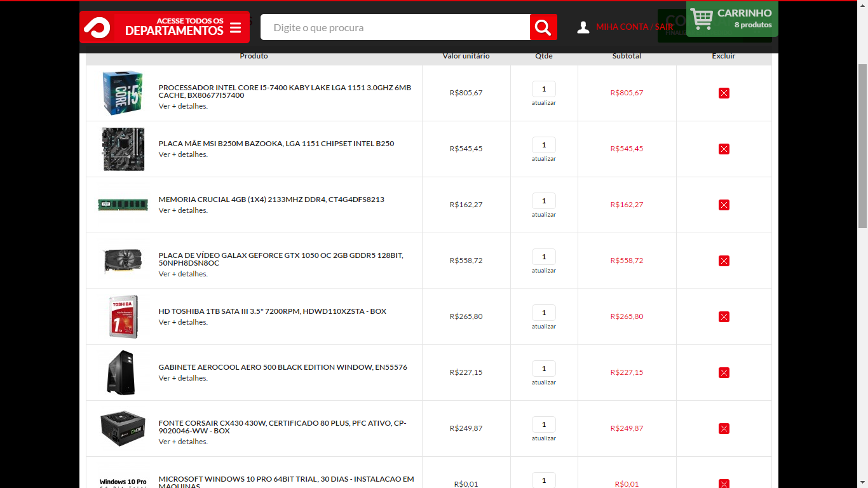
Task: Open Ver + detalhes for Galax GTX 1050
Action: pos(183,274)
